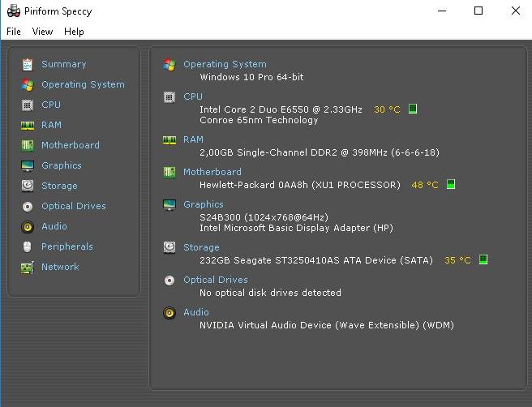Click green temperature indicator beside storage 35 °C
Viewport: 532px width, 407px height.
click(x=483, y=259)
